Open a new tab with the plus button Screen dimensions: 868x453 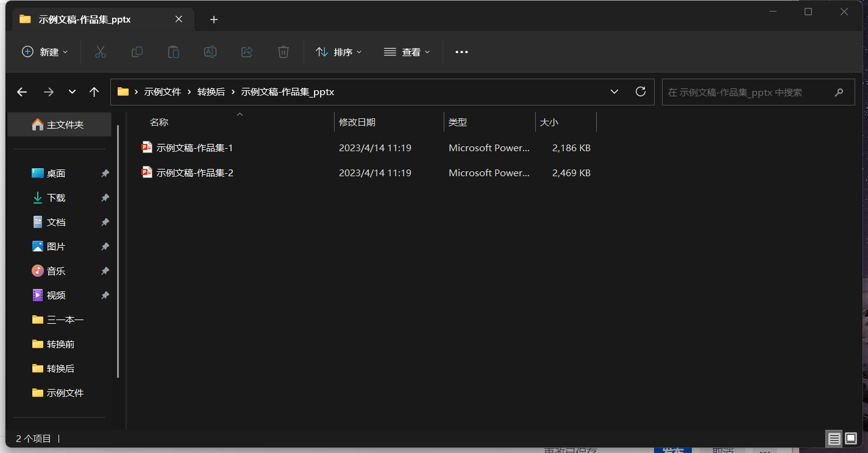click(x=213, y=20)
